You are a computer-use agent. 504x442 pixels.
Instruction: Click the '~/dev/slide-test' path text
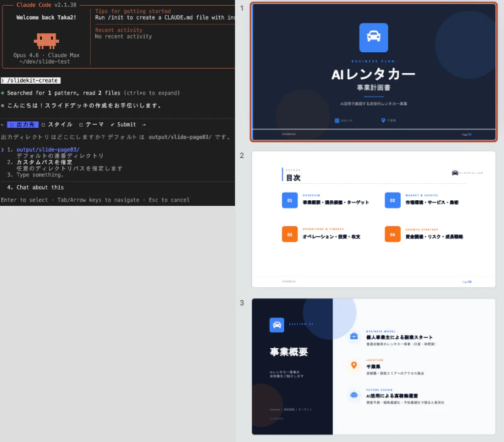tap(44, 62)
